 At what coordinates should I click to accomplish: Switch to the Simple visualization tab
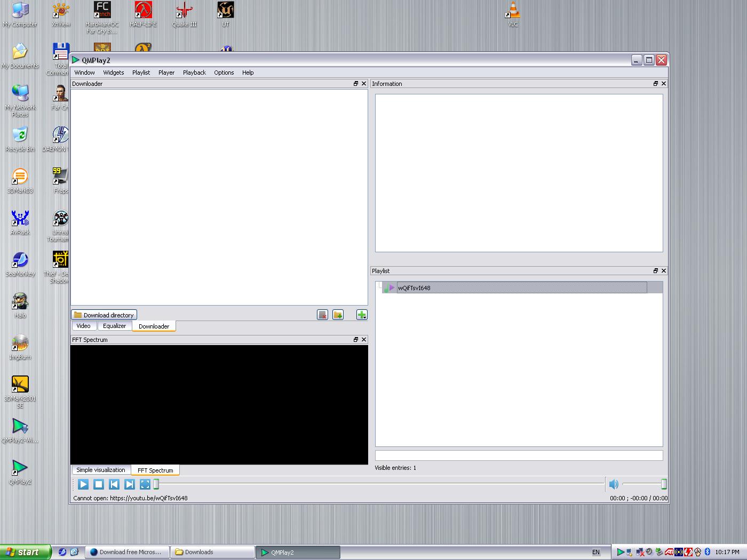click(101, 470)
